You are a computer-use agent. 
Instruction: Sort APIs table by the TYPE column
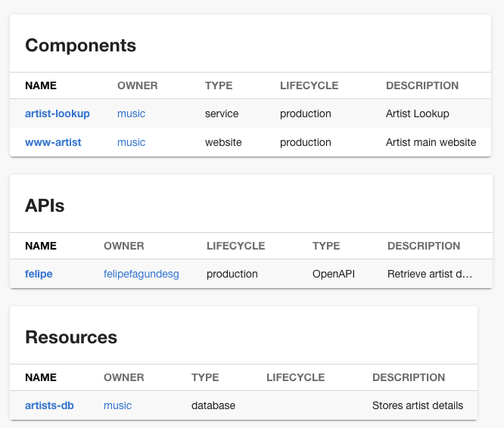click(x=326, y=246)
